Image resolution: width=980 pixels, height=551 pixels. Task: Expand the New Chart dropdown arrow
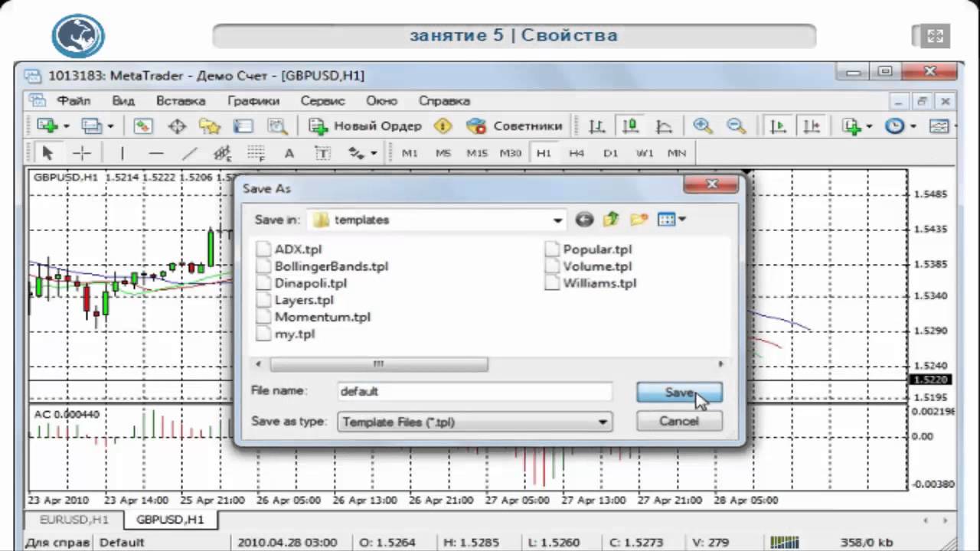[67, 127]
